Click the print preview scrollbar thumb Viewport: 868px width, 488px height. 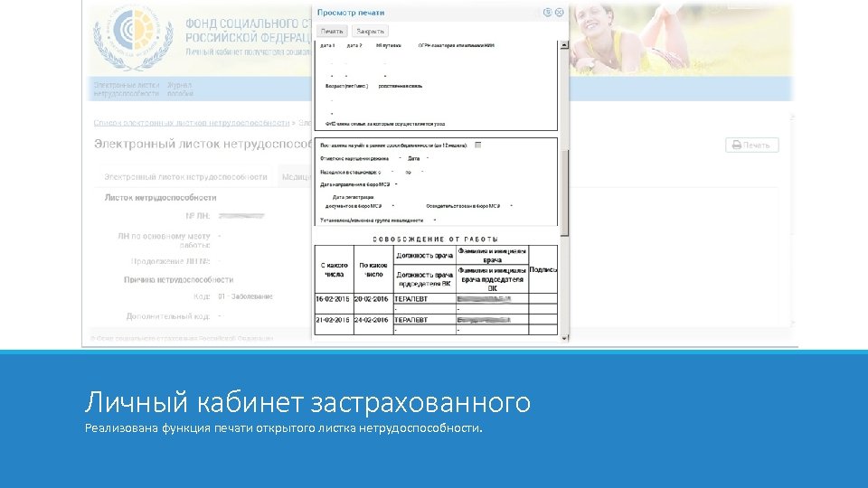coord(564,192)
